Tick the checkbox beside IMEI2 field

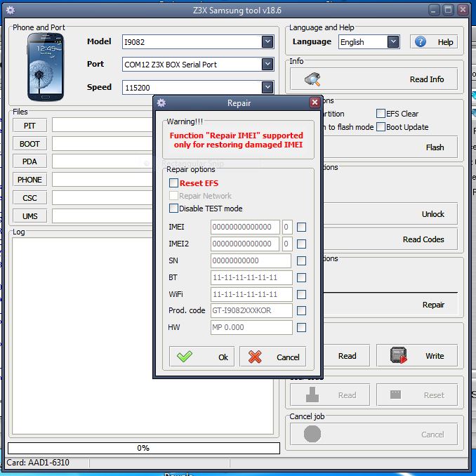tap(301, 244)
